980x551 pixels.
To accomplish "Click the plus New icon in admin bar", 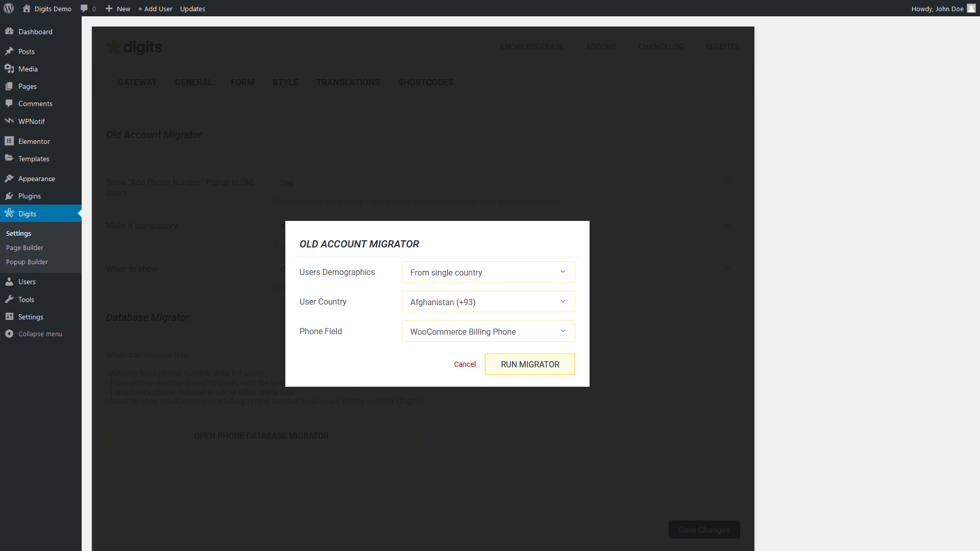I will [x=109, y=8].
